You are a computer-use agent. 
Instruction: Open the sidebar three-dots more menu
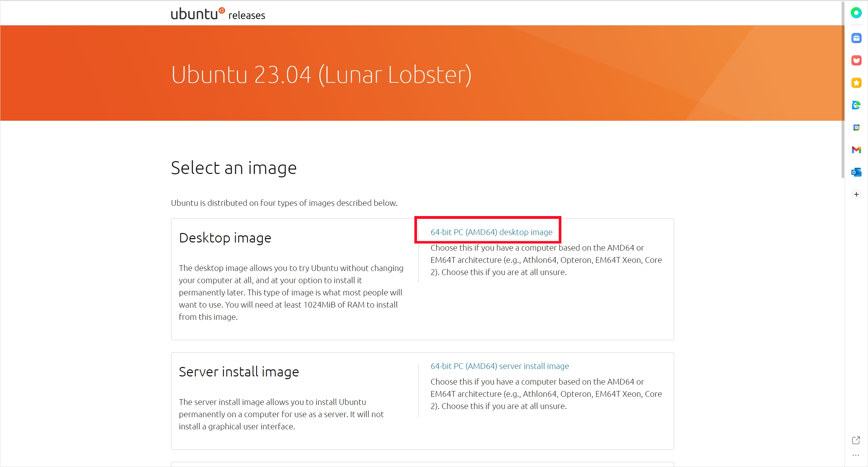pos(856,455)
